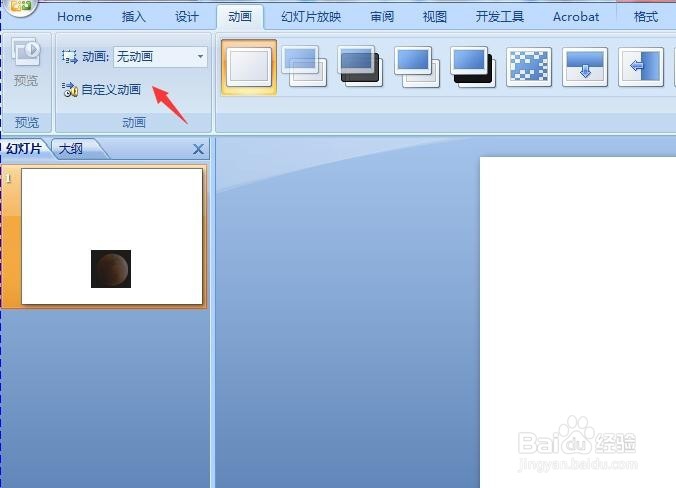The width and height of the screenshot is (676, 488).
Task: Select slide 1 thumbnail
Action: [x=112, y=236]
